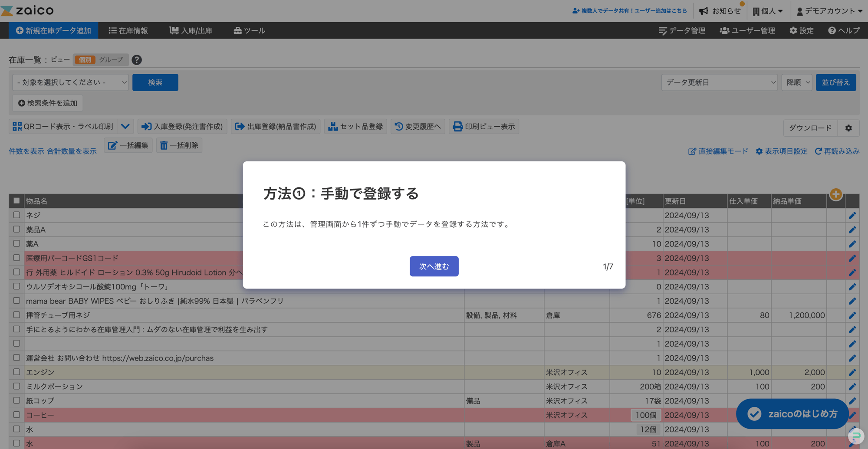Viewport: 868px width, 449px height.
Task: Select the 挿管チューブ用ネジ row checkbox
Action: tap(16, 315)
